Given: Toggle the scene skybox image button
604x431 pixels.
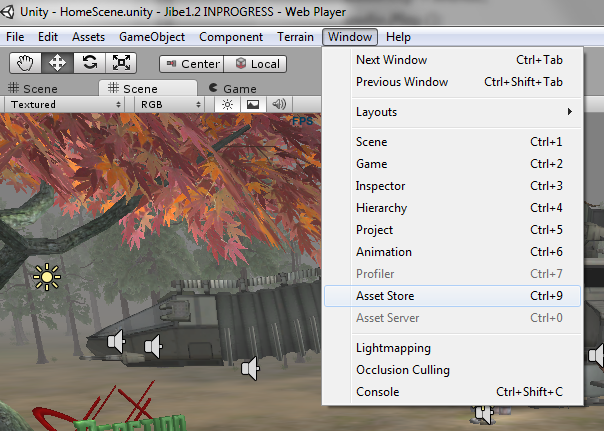Looking at the screenshot, I should point(253,104).
